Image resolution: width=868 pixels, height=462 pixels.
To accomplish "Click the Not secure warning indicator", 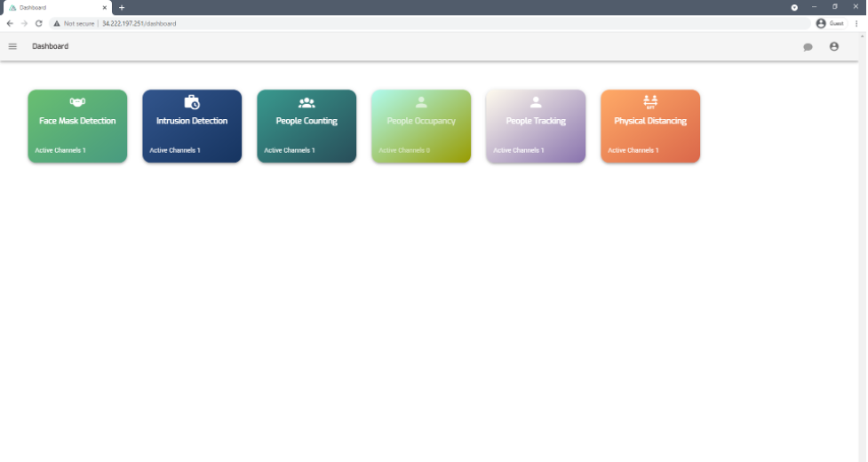I will (74, 24).
